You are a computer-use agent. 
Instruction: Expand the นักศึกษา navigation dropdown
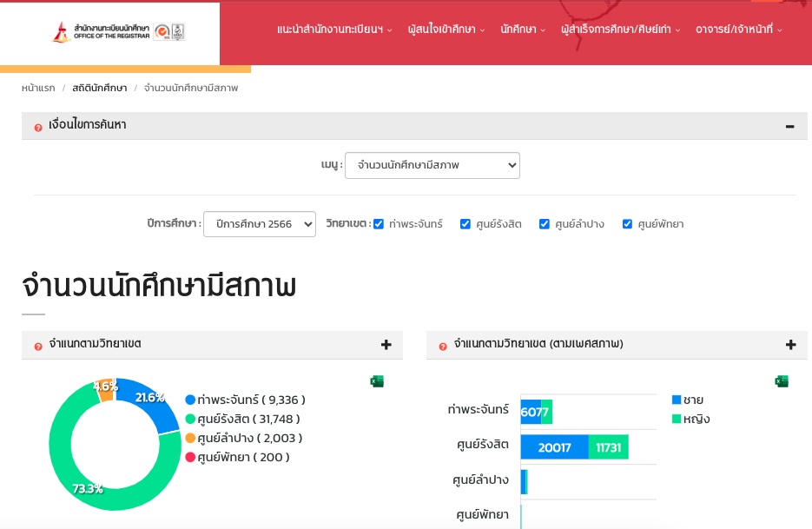click(523, 30)
